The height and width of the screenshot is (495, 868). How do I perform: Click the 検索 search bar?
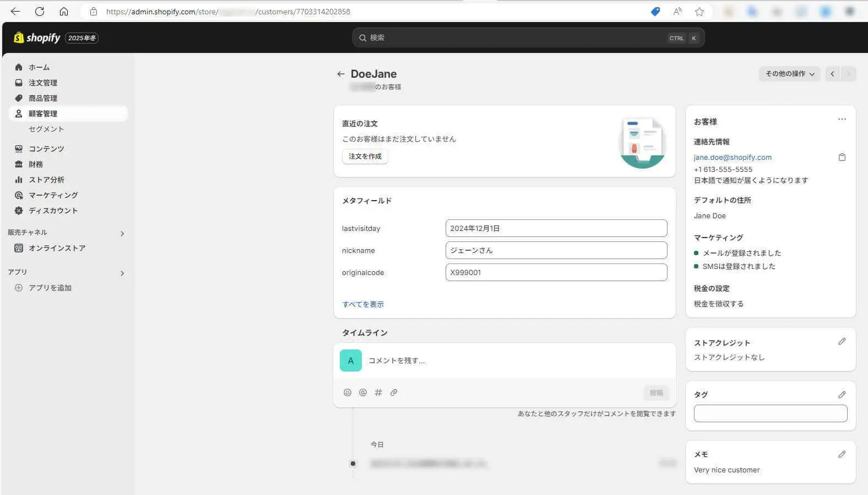(x=528, y=37)
